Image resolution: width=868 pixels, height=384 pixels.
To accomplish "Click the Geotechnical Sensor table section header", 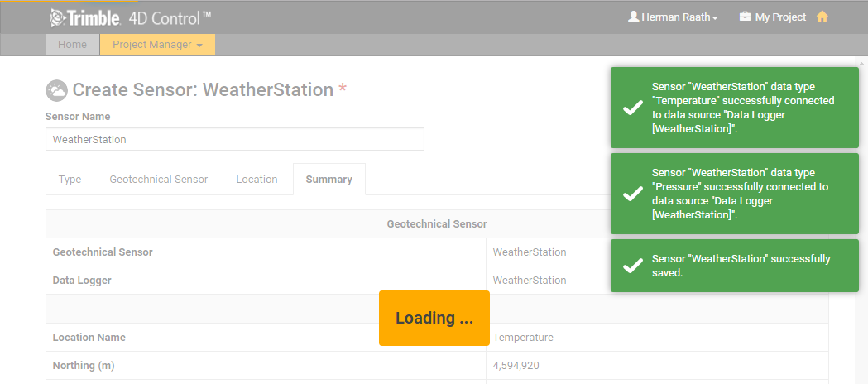I will (436, 224).
